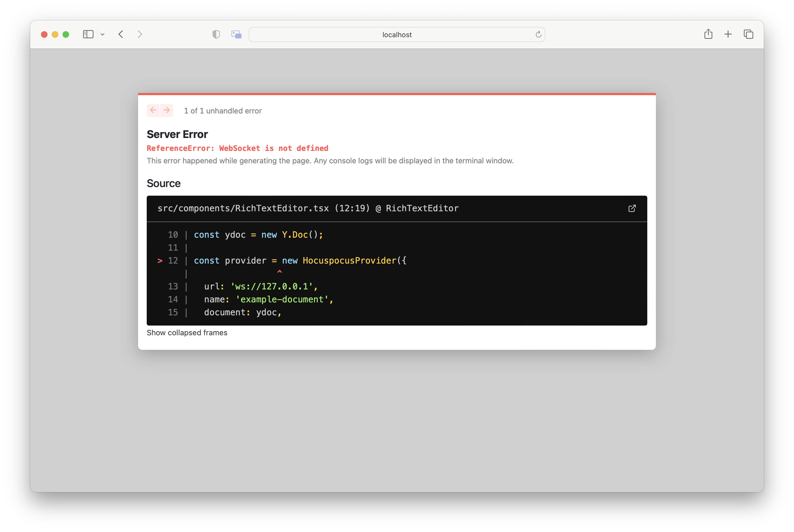Toggle the Safari sidebar
This screenshot has width=794, height=532.
tap(88, 34)
